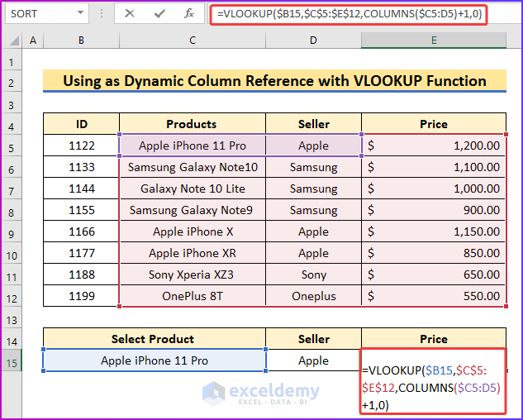Cancel the formula entry with the X icon
Screen dimensions: 523x420
pos(130,14)
